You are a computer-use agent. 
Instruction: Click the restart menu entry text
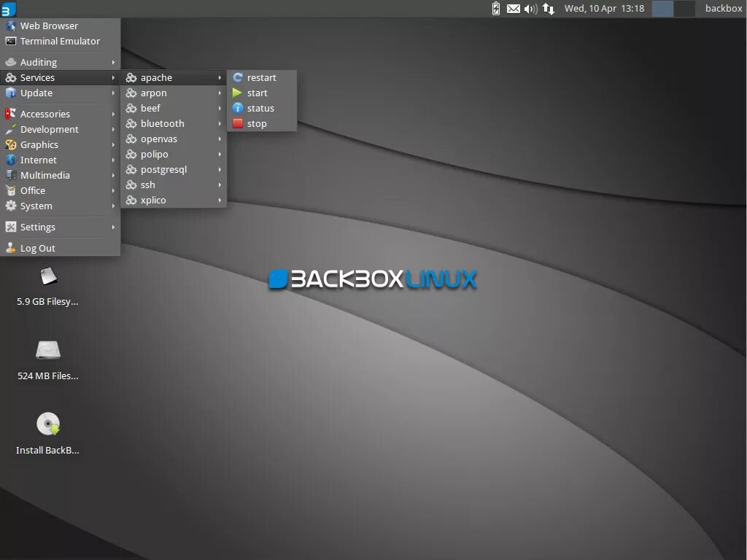[x=262, y=77]
